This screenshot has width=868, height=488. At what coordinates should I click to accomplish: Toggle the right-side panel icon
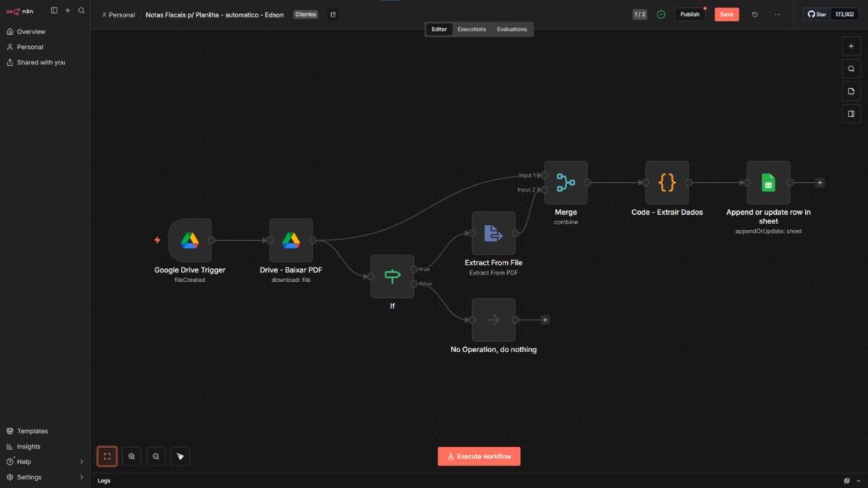coord(851,114)
